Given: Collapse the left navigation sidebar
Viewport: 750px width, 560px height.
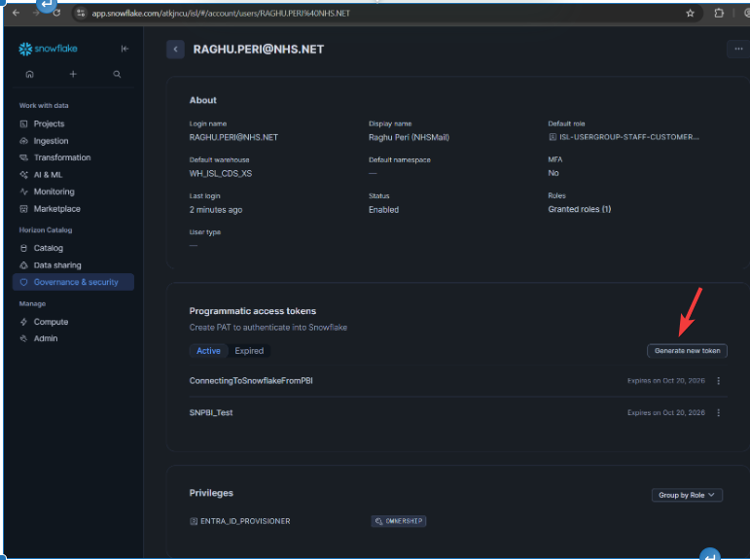Looking at the screenshot, I should [125, 49].
